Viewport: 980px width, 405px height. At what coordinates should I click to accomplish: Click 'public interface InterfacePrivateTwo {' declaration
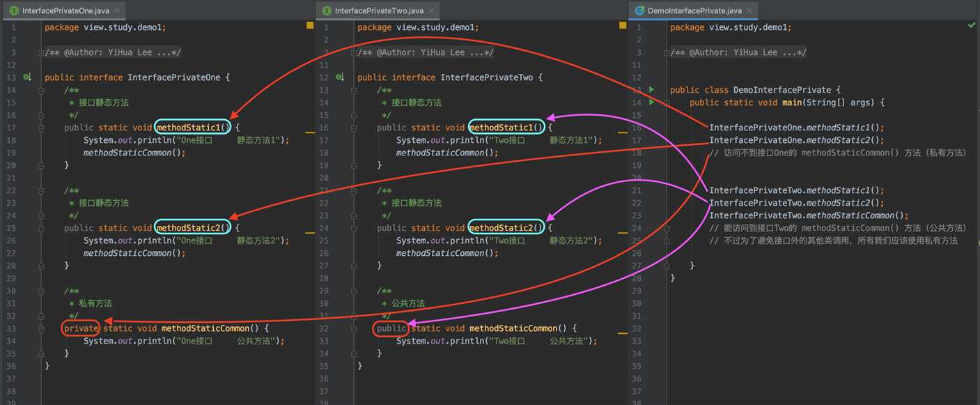[450, 77]
